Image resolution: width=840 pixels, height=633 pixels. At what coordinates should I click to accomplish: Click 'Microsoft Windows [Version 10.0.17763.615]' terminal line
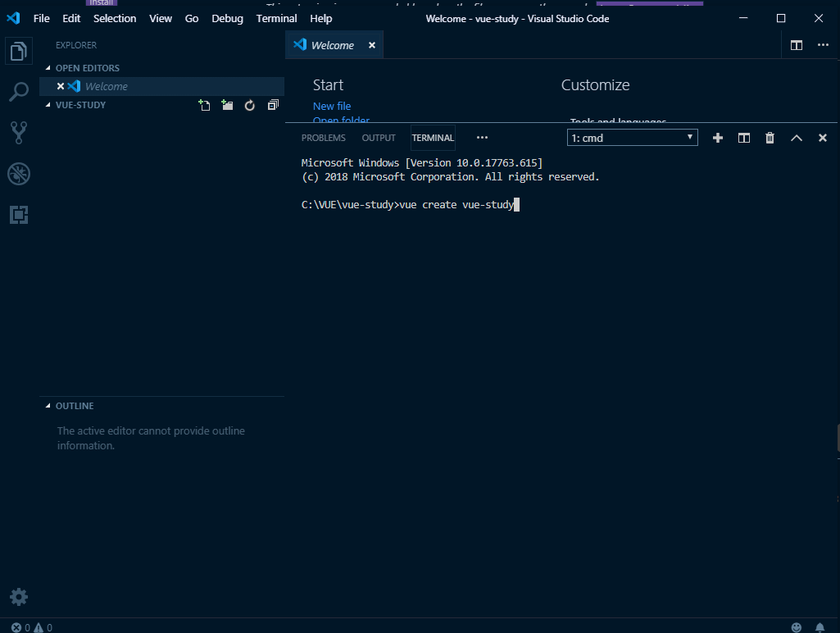pos(421,163)
